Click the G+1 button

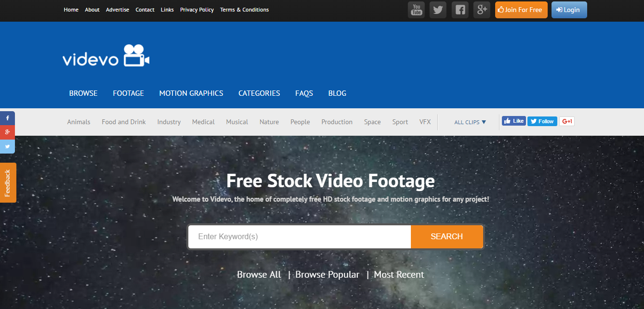pos(567,121)
